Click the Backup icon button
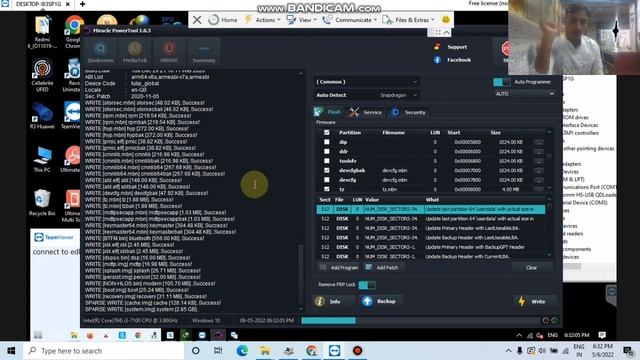The width and height of the screenshot is (640, 360). (x=367, y=301)
